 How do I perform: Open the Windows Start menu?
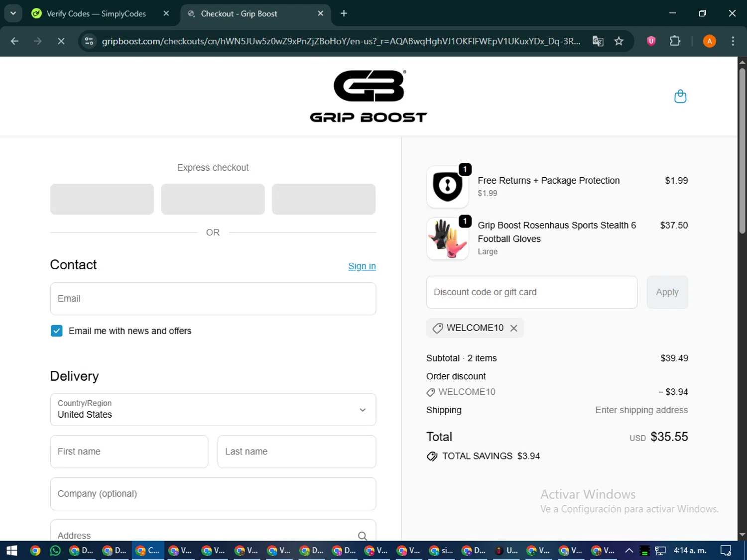coord(12,551)
